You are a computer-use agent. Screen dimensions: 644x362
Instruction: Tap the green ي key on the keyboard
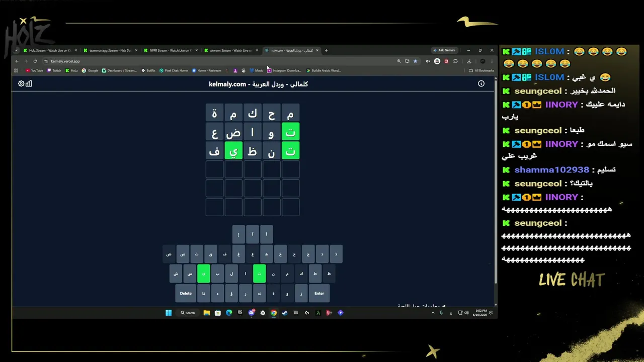click(x=204, y=274)
